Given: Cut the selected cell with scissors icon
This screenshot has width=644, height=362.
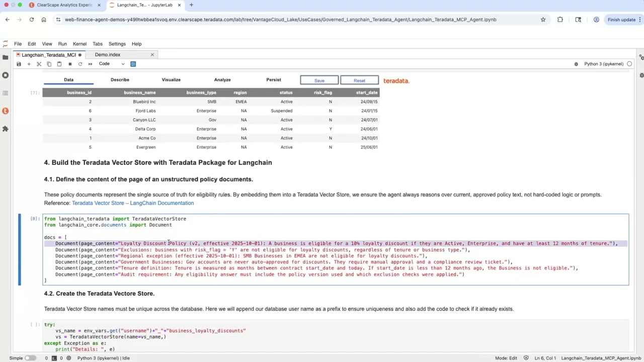Looking at the screenshot, I should pyautogui.click(x=39, y=64).
